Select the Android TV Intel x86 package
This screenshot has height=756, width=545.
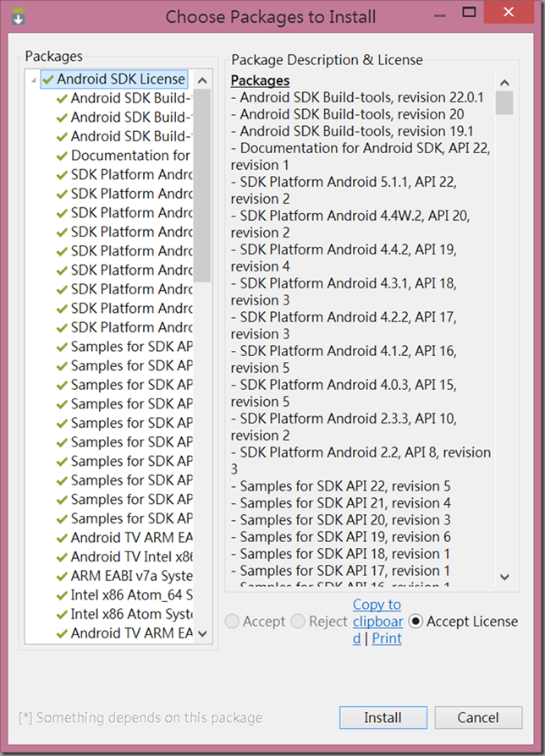click(124, 557)
